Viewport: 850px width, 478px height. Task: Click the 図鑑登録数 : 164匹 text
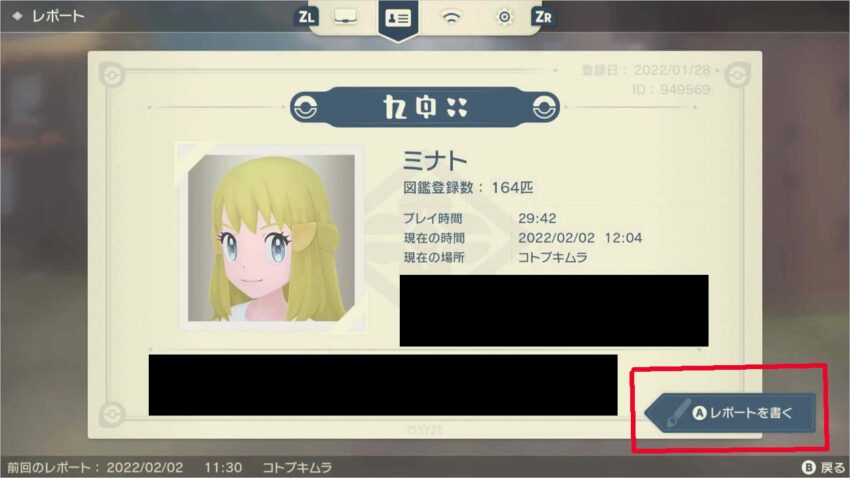468,188
